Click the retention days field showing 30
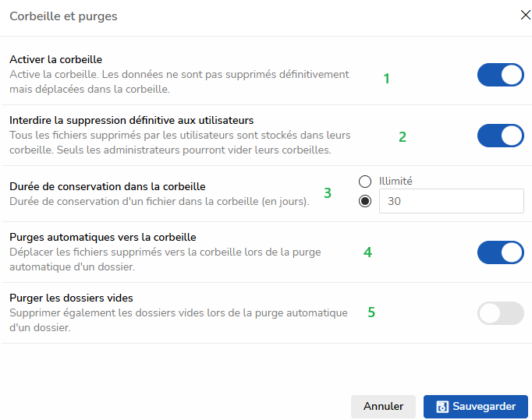The image size is (532, 420). 450,201
